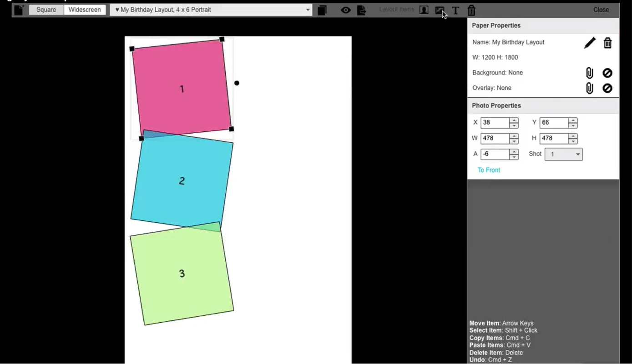This screenshot has width=632, height=364.
Task: Switch to Square layout format
Action: point(46,10)
